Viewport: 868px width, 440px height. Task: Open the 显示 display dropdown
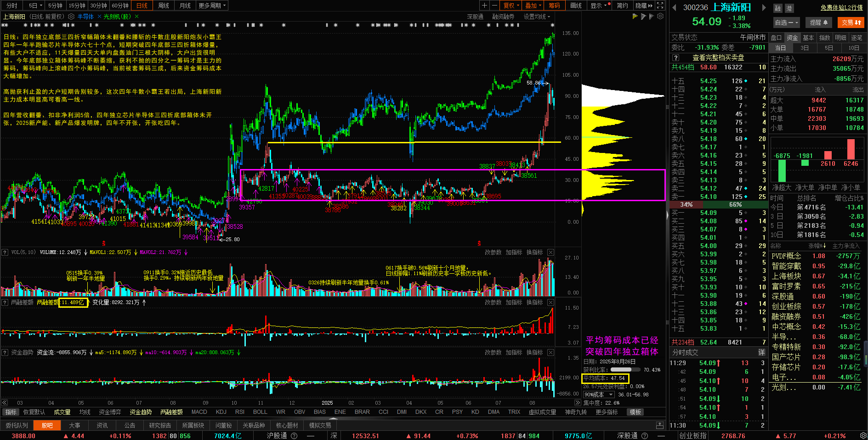(600, 6)
